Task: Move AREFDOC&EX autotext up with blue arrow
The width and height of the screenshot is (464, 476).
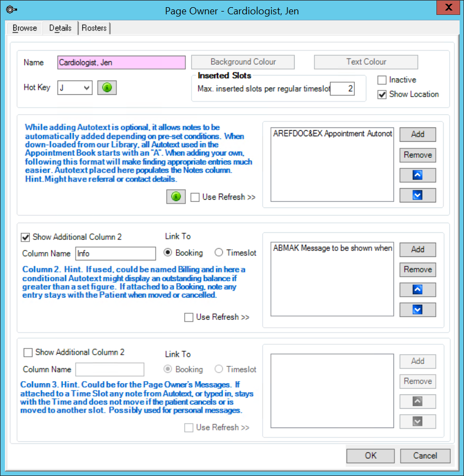Action: (x=418, y=175)
